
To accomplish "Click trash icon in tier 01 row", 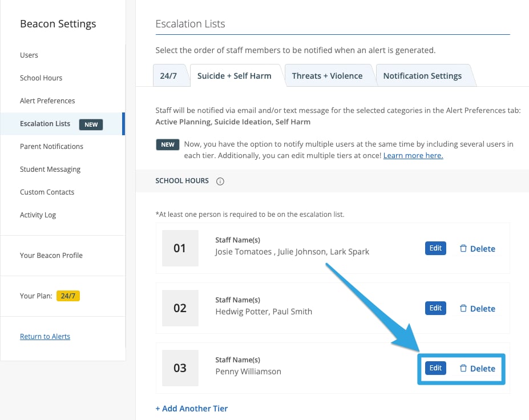I will 463,248.
